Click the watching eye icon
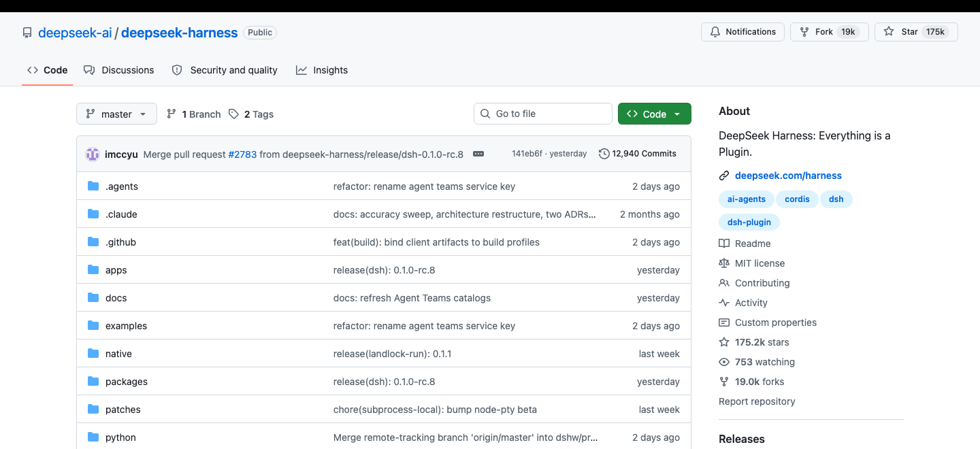 pyautogui.click(x=724, y=362)
